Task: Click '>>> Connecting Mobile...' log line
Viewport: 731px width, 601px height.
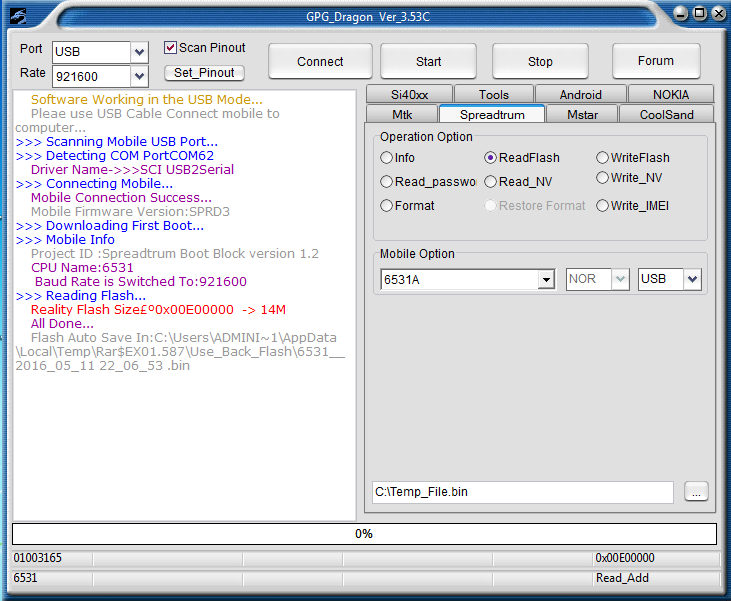Action: (x=94, y=184)
